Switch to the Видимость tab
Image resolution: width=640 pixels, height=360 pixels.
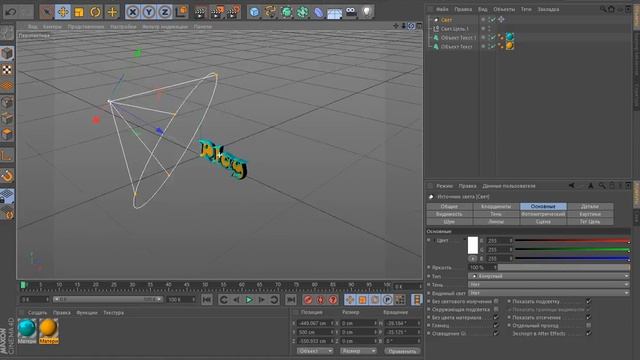point(449,214)
